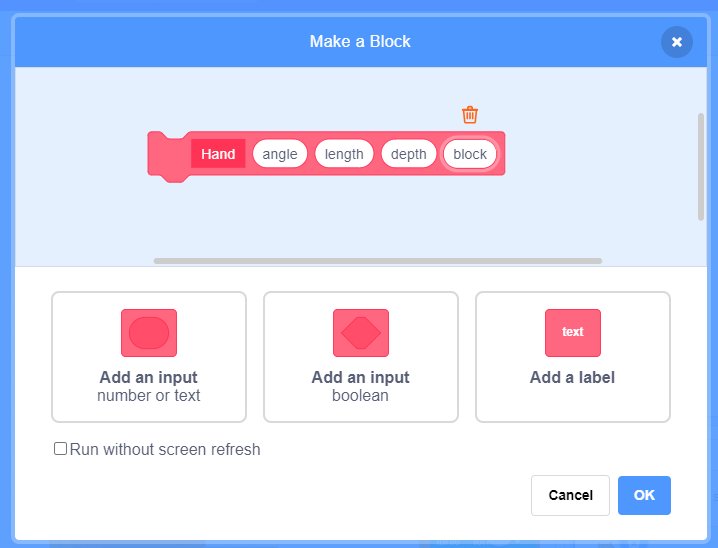Enable Run without screen refresh checkbox
718x548 pixels.
tap(61, 449)
